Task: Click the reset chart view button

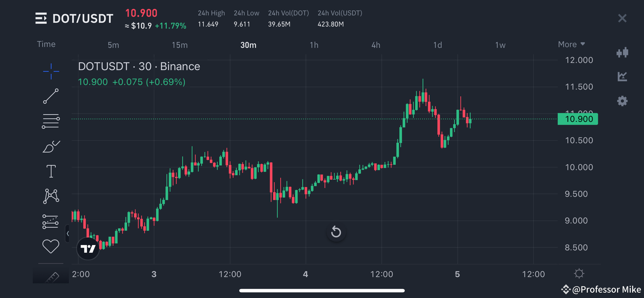Action: click(336, 232)
